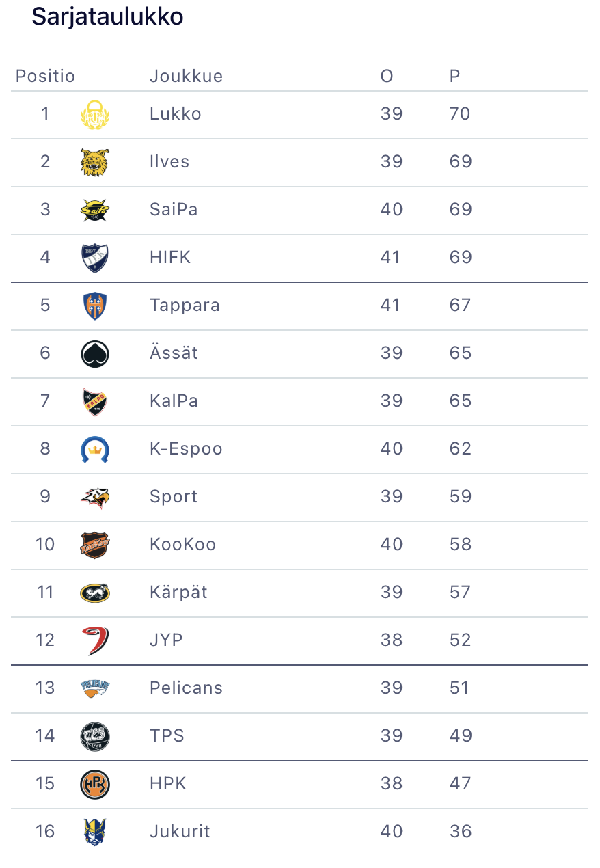The width and height of the screenshot is (600, 868).
Task: Click the KooKoo team logo
Action: point(95,545)
